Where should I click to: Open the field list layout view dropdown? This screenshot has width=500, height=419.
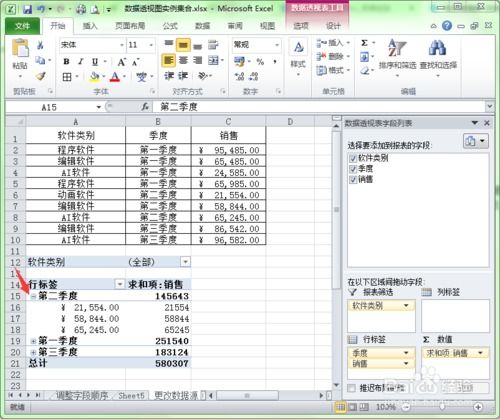(x=476, y=141)
